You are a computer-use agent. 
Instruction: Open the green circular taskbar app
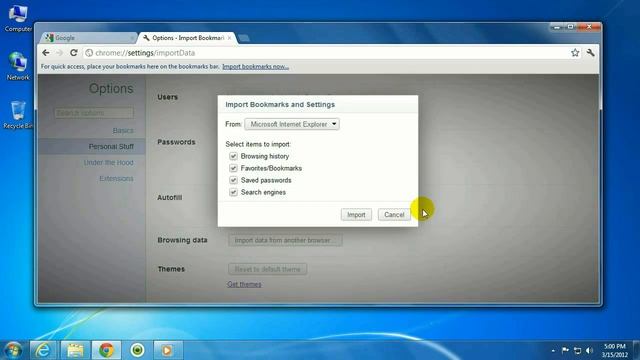click(138, 350)
